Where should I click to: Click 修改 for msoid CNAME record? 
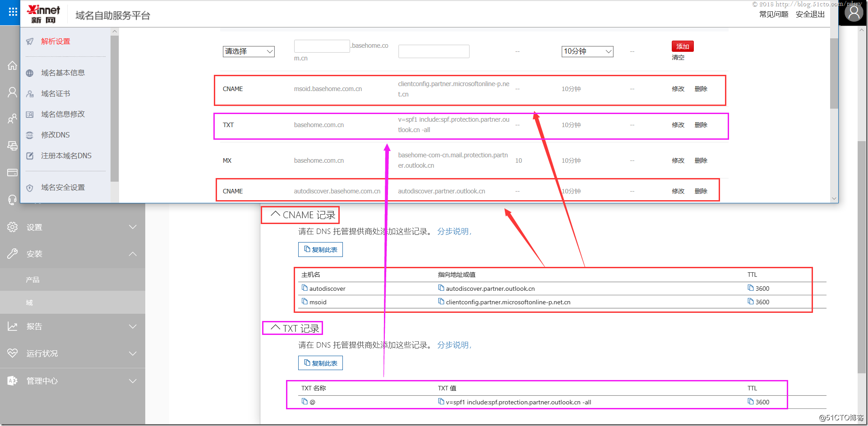point(678,89)
